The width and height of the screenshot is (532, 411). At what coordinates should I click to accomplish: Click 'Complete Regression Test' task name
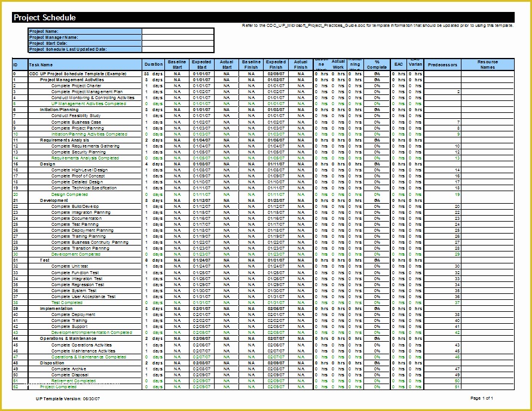(78, 285)
